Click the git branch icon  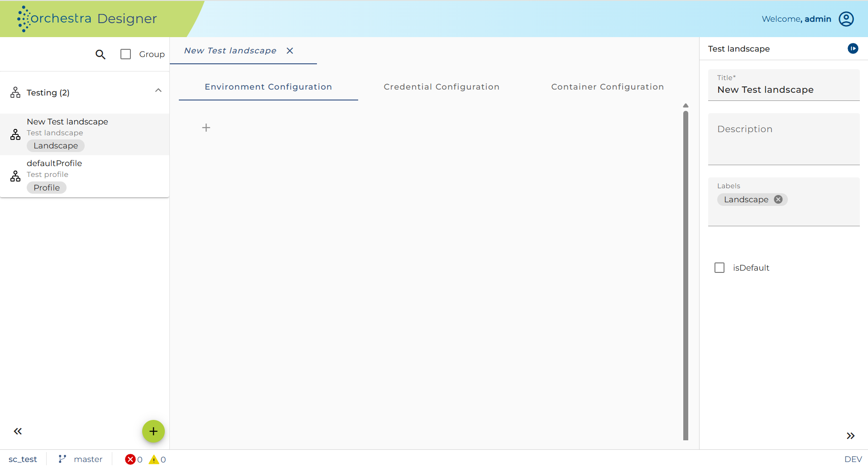coord(62,459)
